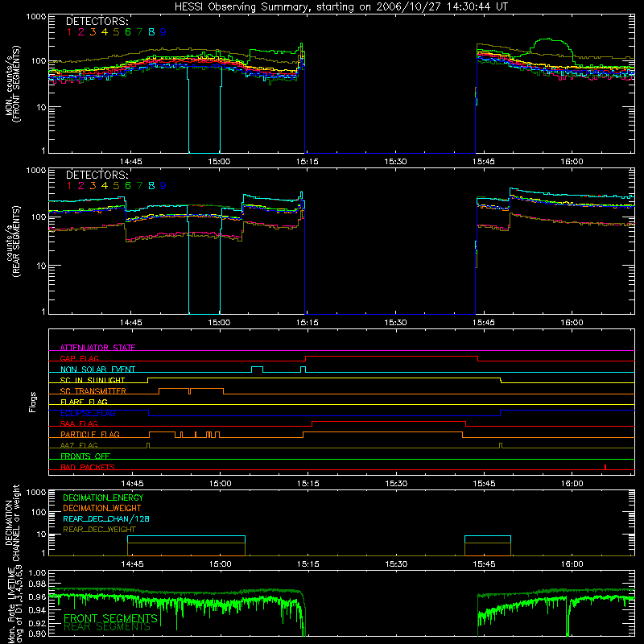Select green detector 6 in rear segments legend

pyautogui.click(x=128, y=186)
